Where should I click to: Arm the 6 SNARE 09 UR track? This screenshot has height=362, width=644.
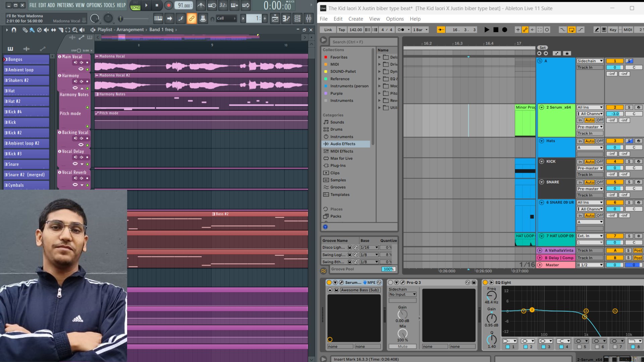639,202
